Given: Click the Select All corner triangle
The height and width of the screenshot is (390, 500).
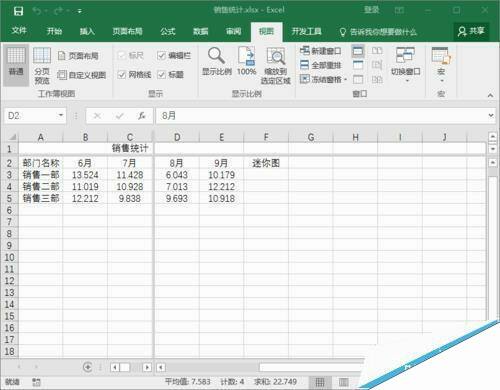Looking at the screenshot, I should pos(12,137).
